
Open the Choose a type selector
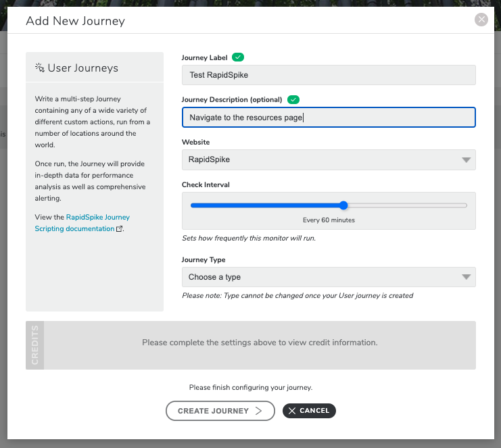pyautogui.click(x=329, y=277)
